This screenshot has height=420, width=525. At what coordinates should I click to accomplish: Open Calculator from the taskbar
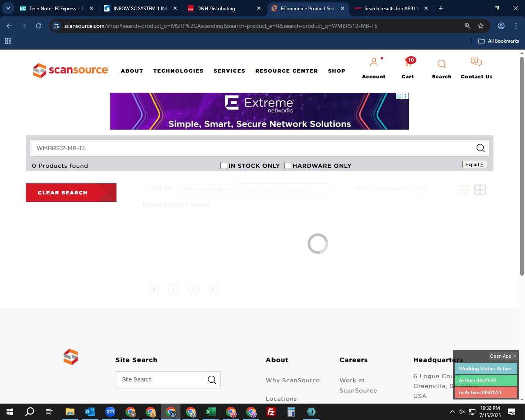pos(291,412)
